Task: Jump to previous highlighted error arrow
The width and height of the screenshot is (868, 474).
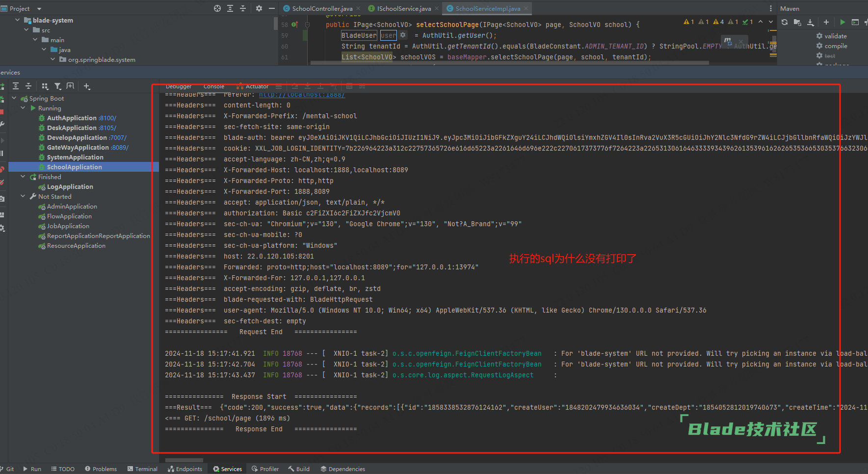Action: [761, 22]
